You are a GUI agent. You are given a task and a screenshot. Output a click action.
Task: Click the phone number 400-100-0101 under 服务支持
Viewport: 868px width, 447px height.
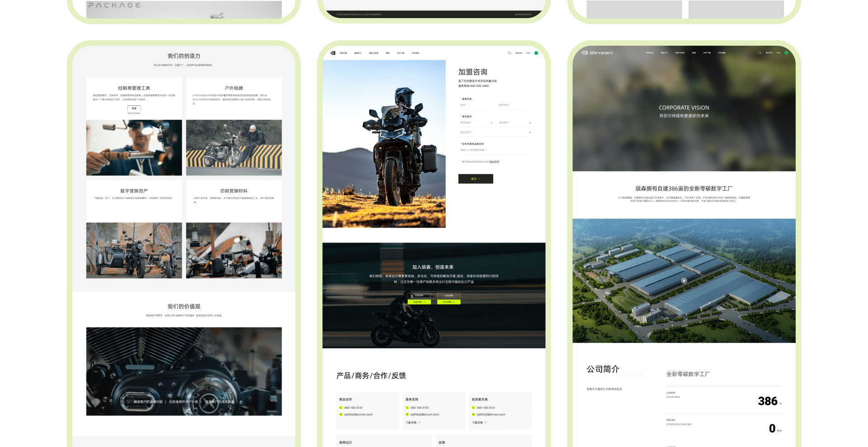tap(420, 408)
